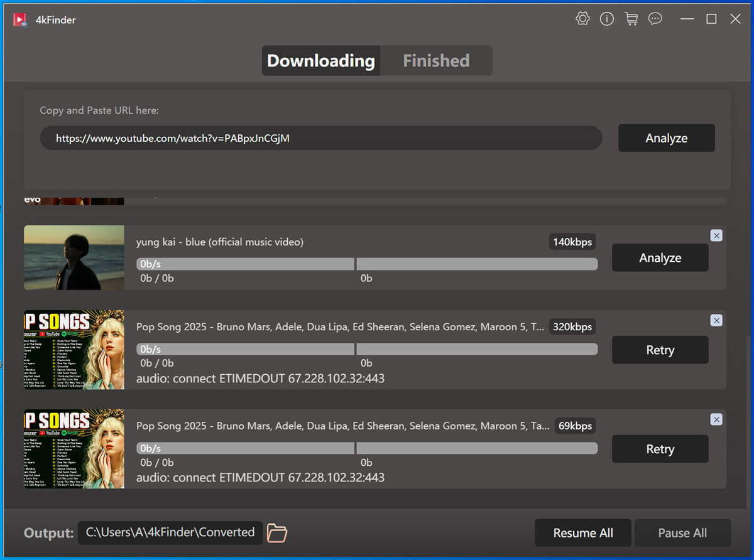This screenshot has width=754, height=560.
Task: Remove the yung kai blue download item
Action: pyautogui.click(x=716, y=235)
